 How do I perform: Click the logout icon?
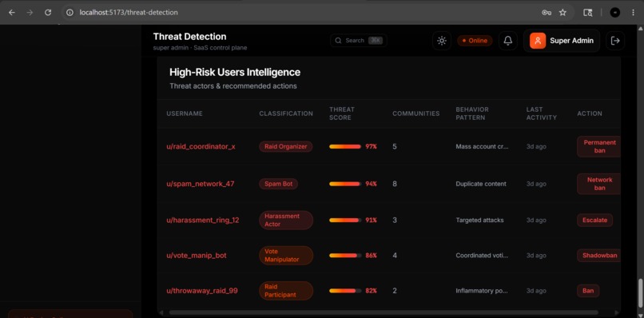615,41
